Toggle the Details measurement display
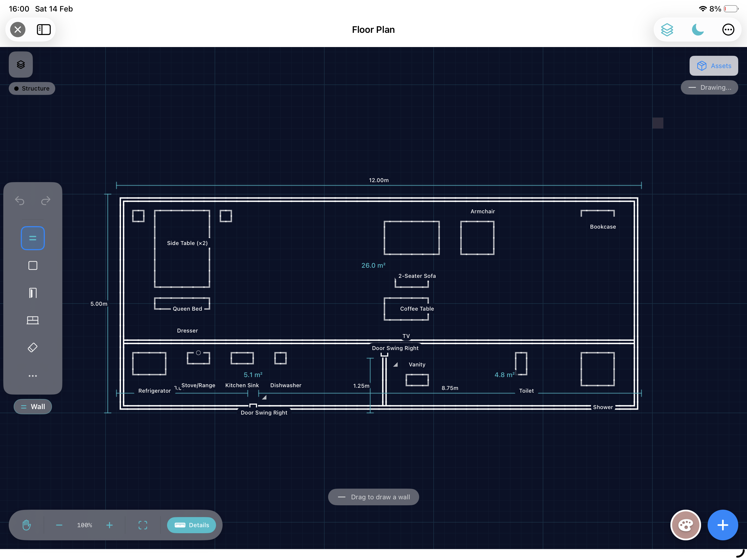 tap(191, 525)
